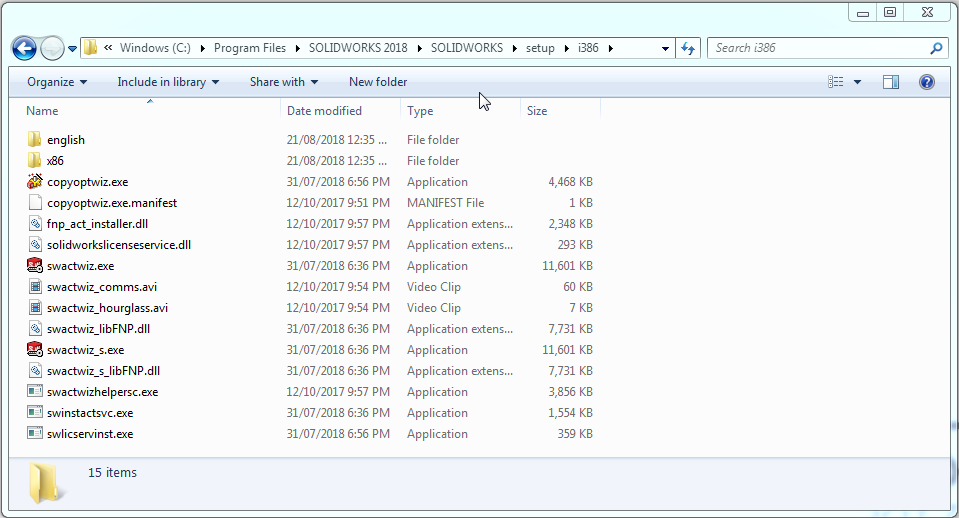Open the Include in library menu
This screenshot has width=959, height=518.
coord(168,82)
